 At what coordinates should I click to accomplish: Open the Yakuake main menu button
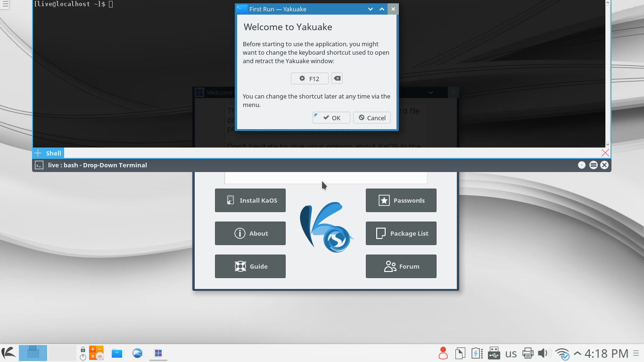[x=594, y=165]
